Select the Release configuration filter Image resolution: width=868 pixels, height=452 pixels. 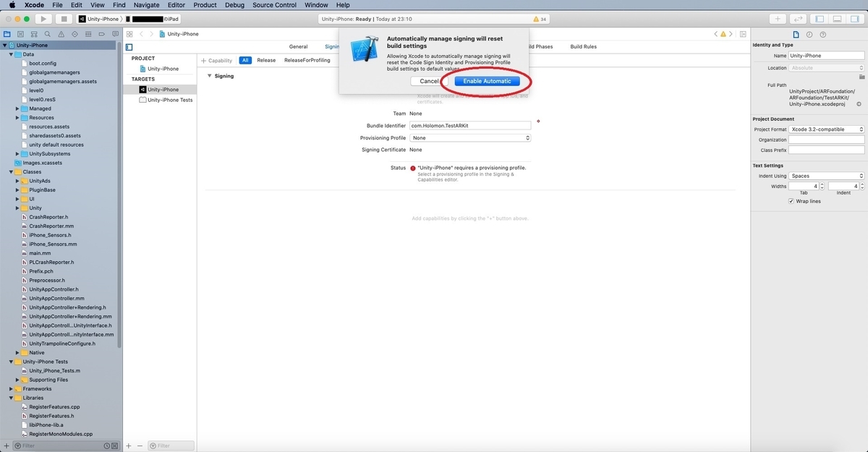tap(266, 60)
